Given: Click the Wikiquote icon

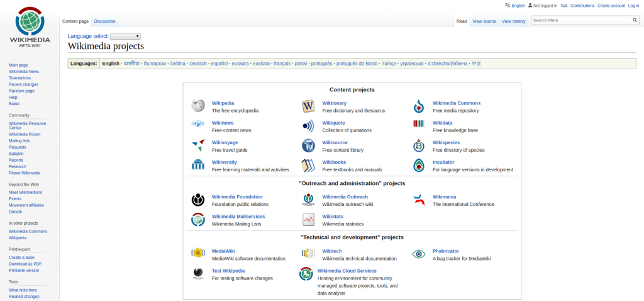Looking at the screenshot, I should 308,126.
